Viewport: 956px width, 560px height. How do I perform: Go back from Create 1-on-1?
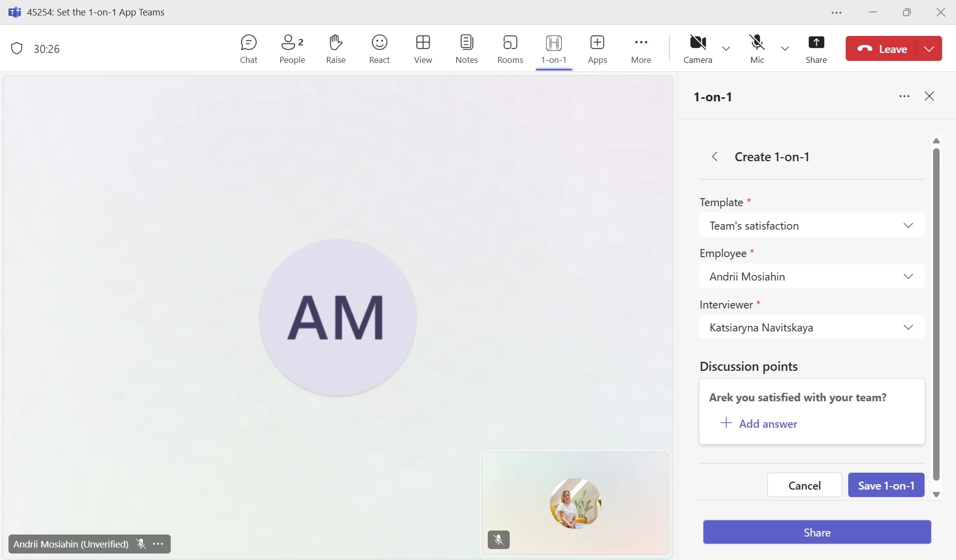point(715,157)
